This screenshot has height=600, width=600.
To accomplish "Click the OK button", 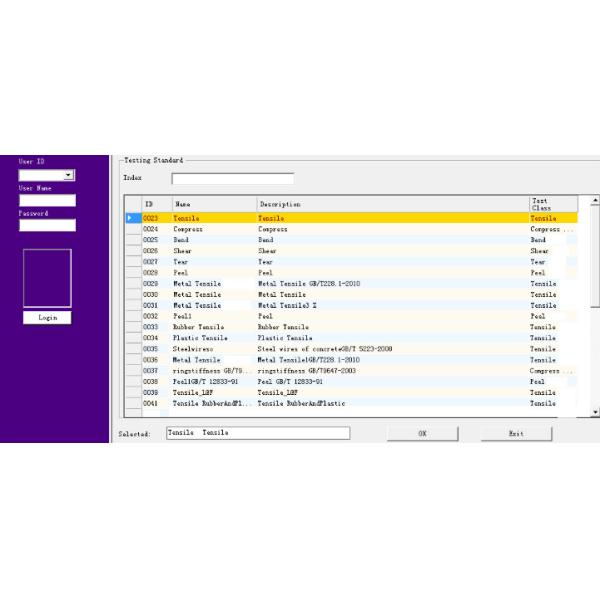I will 422,433.
